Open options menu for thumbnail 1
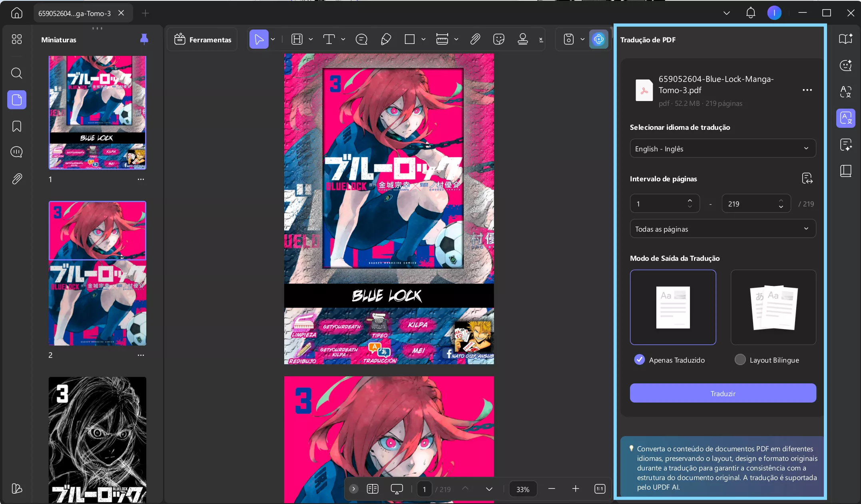Viewport: 861px width, 504px height. tap(141, 179)
